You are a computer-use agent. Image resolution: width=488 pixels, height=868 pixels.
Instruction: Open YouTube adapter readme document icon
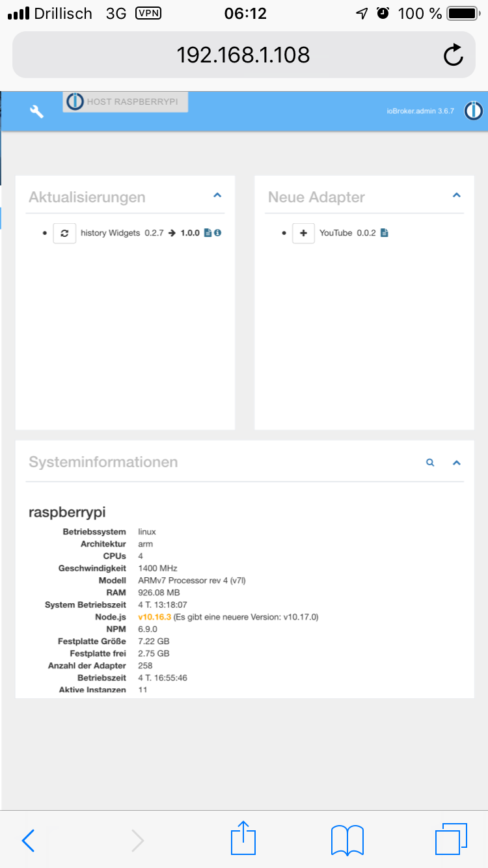[384, 233]
